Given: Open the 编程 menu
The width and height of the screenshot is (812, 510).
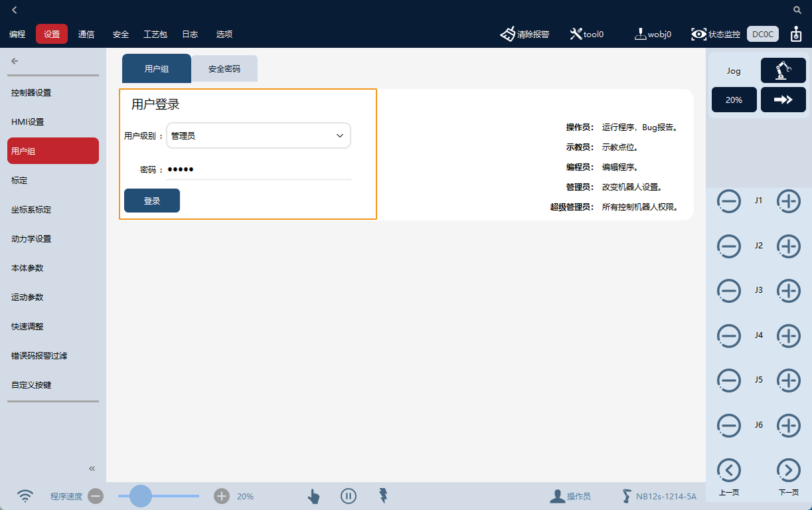Looking at the screenshot, I should [x=17, y=34].
